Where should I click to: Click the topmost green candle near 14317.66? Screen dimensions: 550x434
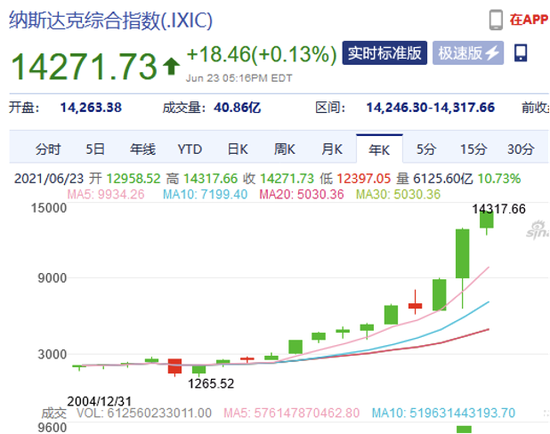pos(487,220)
